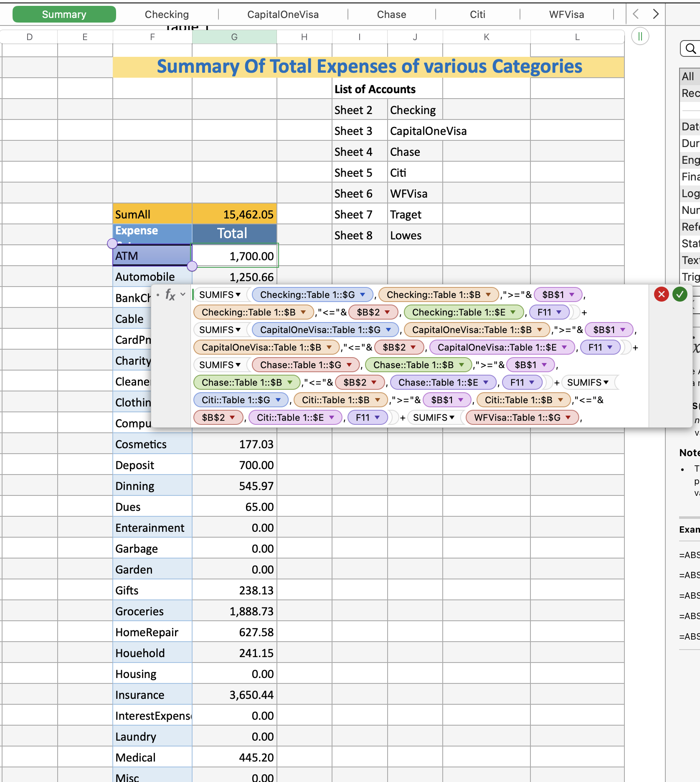Go to next sheet tabs arrow
Screen dimensions: 700x782
coord(656,14)
